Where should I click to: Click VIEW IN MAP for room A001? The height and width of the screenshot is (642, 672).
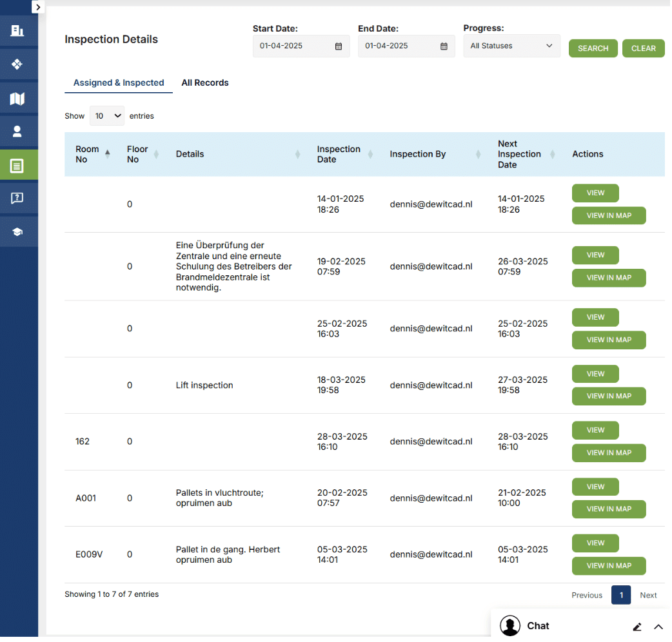click(608, 509)
